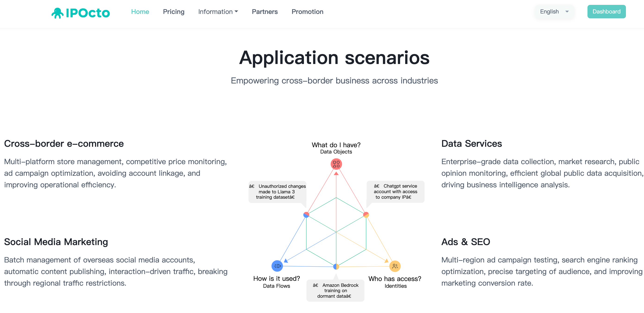Click the Ads & SEO heading

point(465,242)
